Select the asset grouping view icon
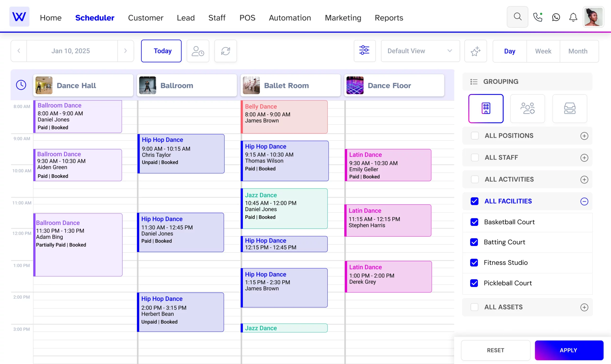Image resolution: width=611 pixels, height=364 pixels. pos(570,108)
